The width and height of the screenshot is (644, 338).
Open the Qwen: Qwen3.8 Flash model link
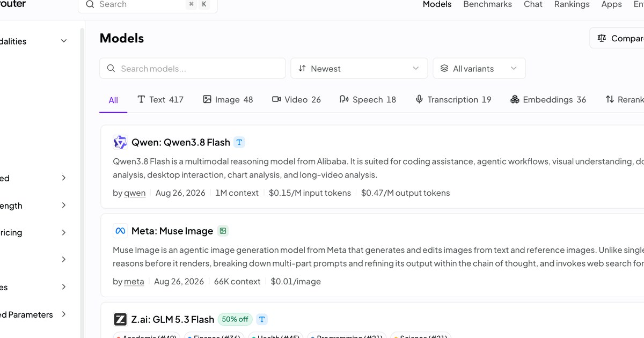(181, 142)
